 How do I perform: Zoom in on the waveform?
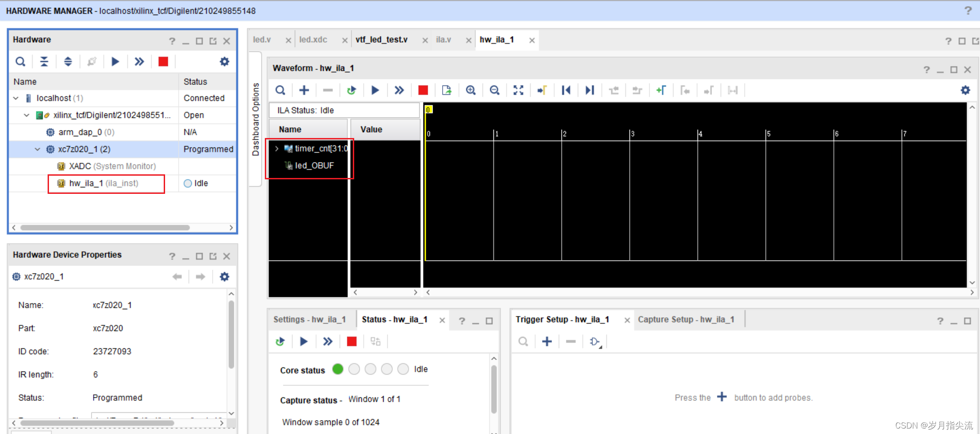(x=471, y=90)
